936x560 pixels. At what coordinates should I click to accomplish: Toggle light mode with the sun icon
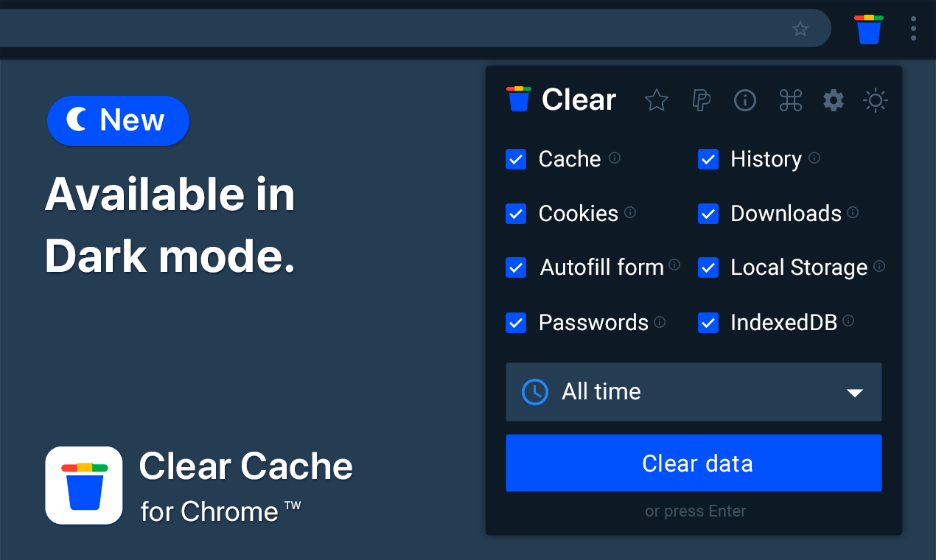click(876, 100)
